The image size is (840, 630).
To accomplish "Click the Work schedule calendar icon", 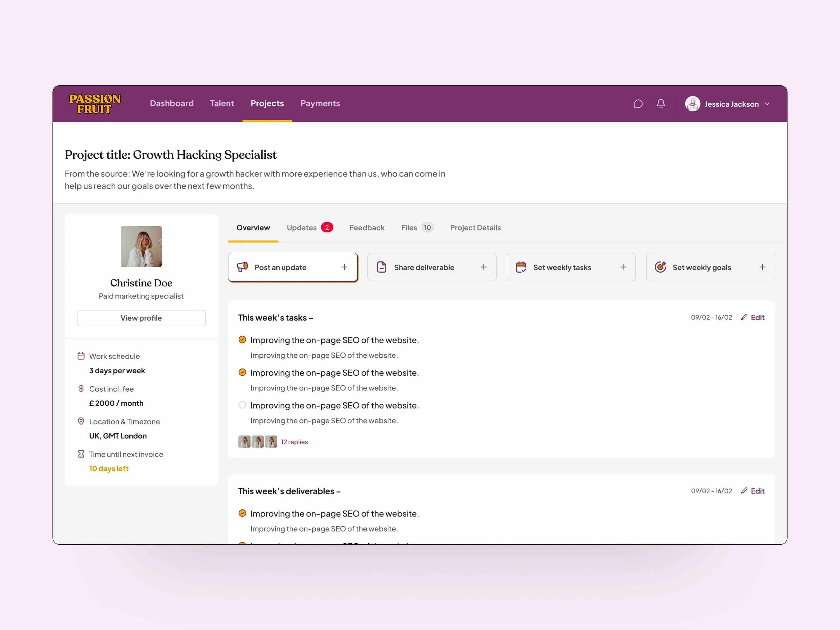I will point(81,356).
